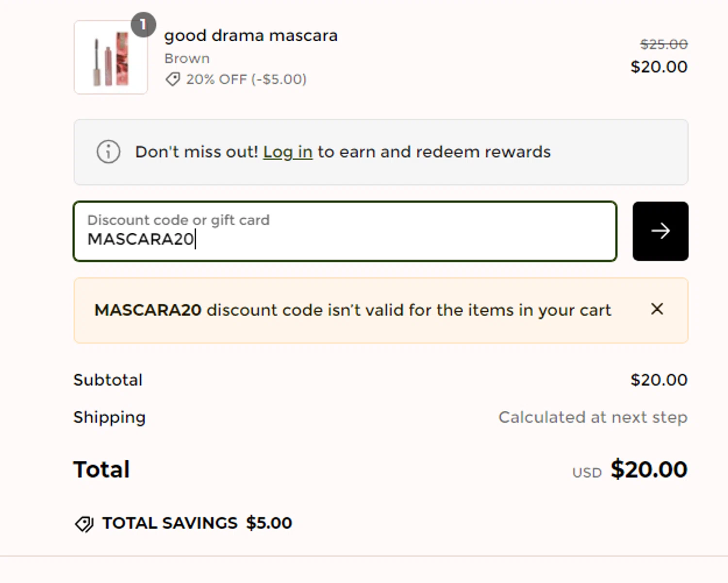Click the good drama mascara product title

250,35
